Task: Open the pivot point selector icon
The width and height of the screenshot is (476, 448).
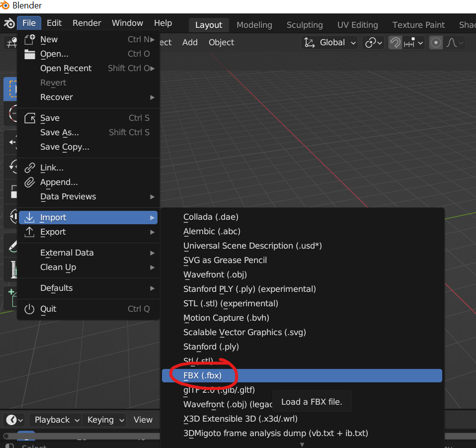Action: pyautogui.click(x=373, y=43)
